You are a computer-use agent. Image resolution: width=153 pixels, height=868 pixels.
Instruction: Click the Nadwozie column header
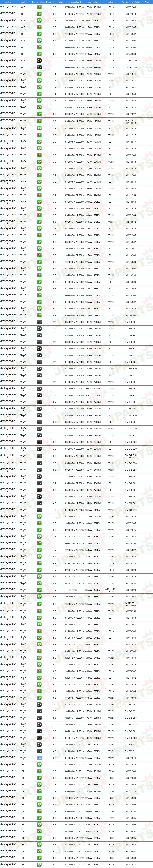111,2
